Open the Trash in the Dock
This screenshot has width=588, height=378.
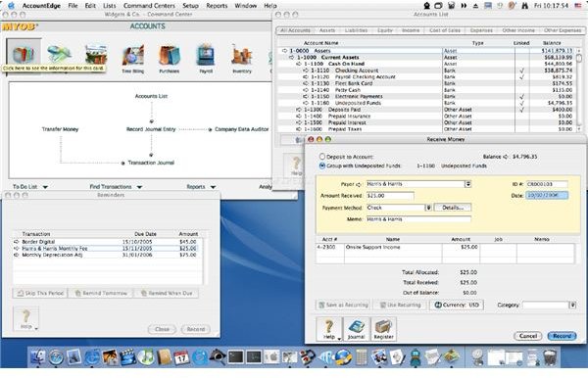pos(550,357)
